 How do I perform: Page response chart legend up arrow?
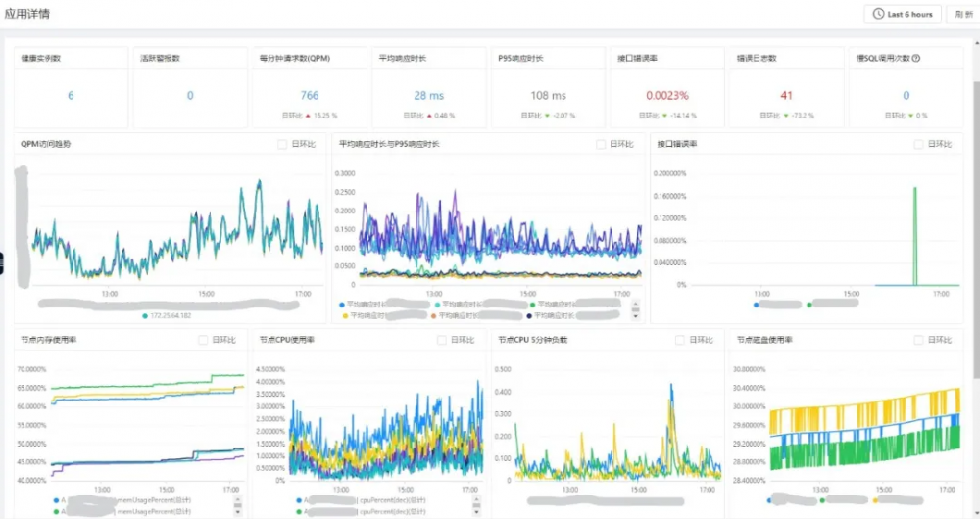636,305
